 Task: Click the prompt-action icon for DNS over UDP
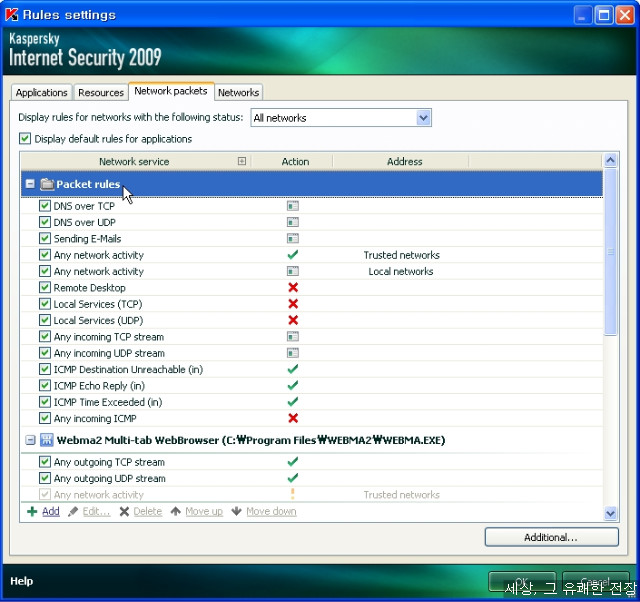tap(293, 222)
